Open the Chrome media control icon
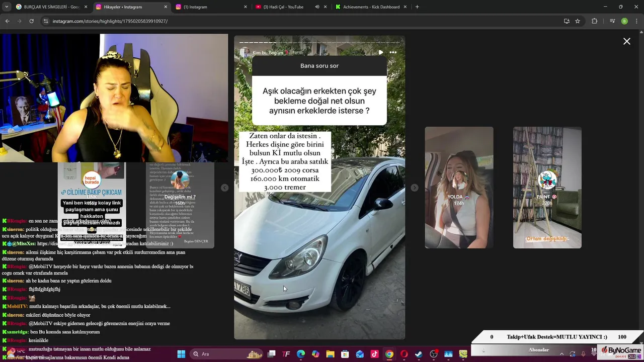 612,21
